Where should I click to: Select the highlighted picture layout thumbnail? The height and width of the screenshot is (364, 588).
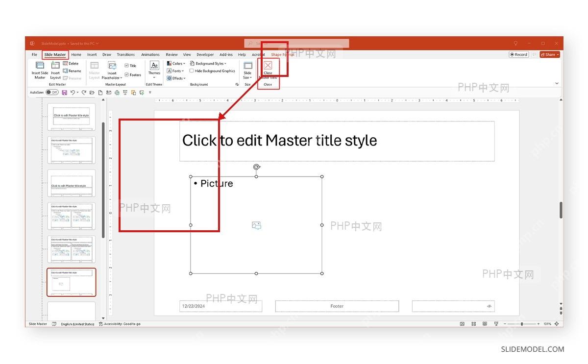(72, 282)
